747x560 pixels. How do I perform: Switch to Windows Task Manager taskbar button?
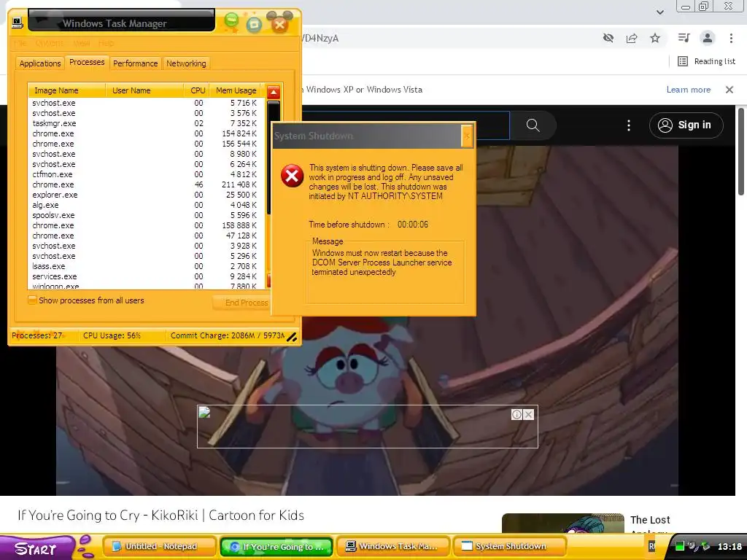point(393,546)
